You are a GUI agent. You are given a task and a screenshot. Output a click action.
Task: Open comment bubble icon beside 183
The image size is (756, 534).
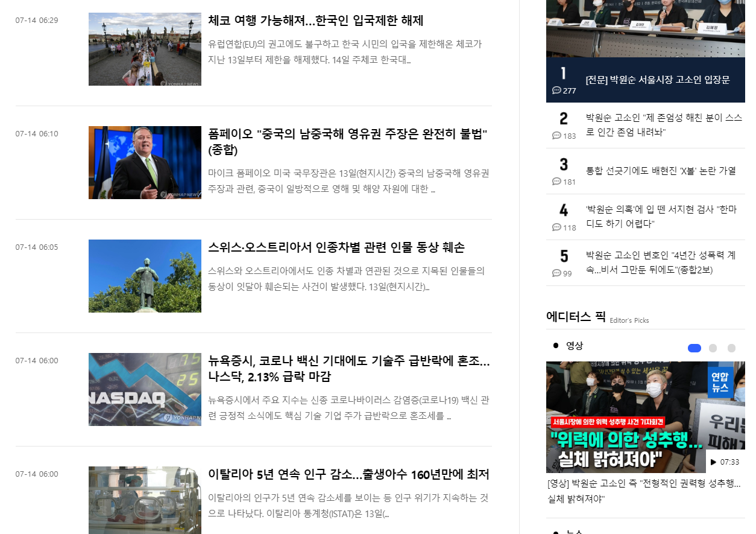click(556, 136)
